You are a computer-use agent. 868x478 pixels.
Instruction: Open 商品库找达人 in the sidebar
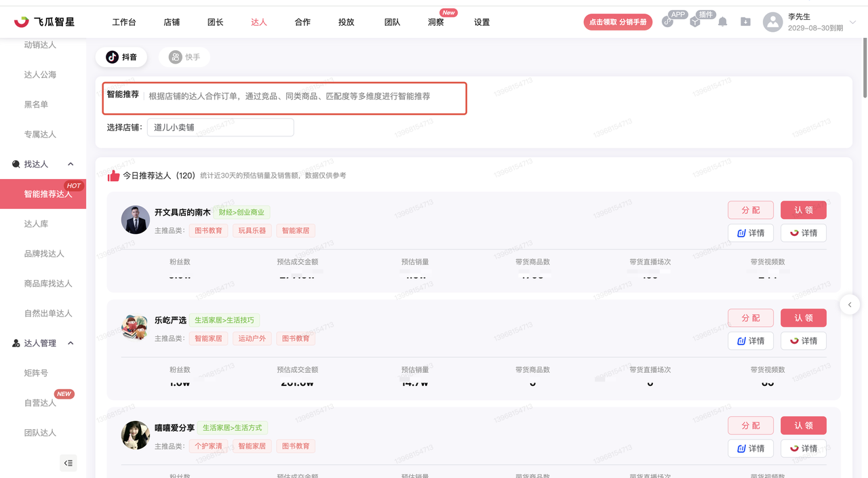click(48, 283)
